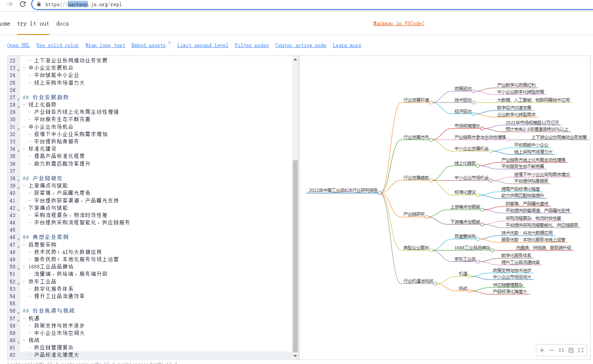Click the 技术驱动 node label in the map
Image resolution: width=593 pixels, height=364 pixels.
pyautogui.click(x=463, y=100)
